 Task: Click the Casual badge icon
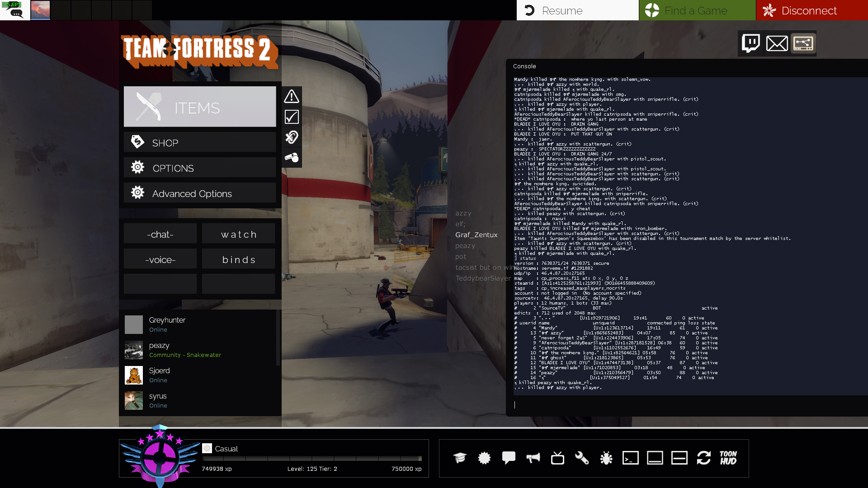(207, 448)
